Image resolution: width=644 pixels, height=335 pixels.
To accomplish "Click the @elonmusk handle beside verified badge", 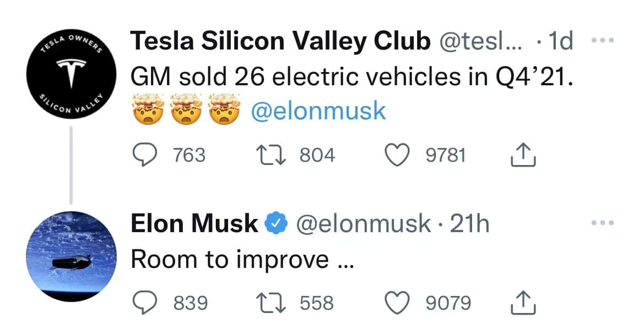I will [x=364, y=224].
